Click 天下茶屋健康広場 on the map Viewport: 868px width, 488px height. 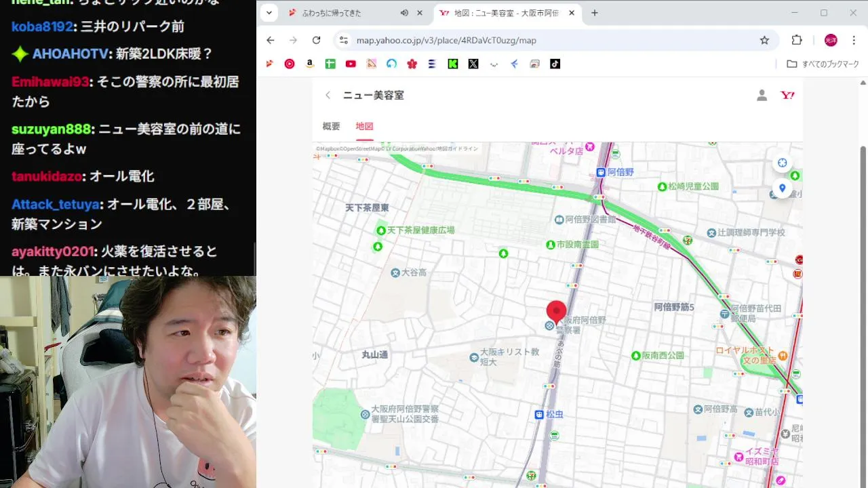420,230
